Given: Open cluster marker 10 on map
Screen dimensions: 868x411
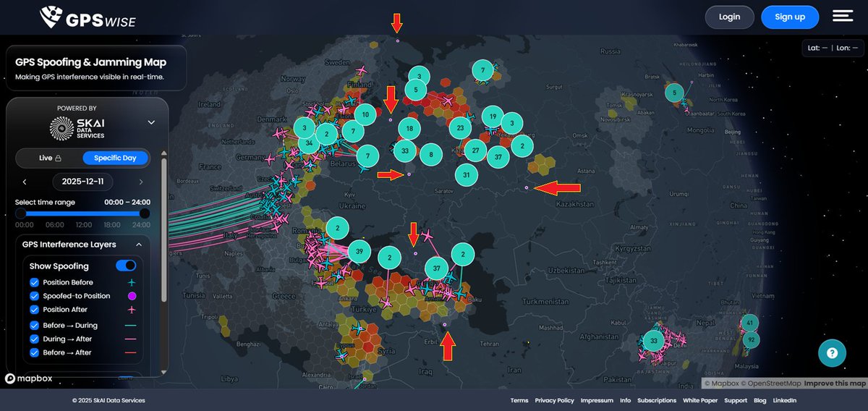Looking at the screenshot, I should tap(366, 114).
